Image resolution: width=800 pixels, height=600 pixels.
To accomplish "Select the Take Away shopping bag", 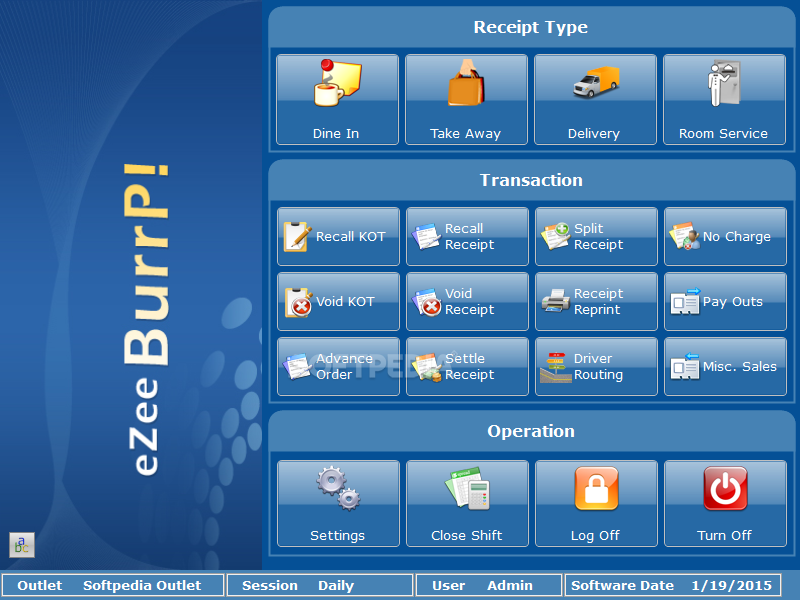I will pos(466,99).
